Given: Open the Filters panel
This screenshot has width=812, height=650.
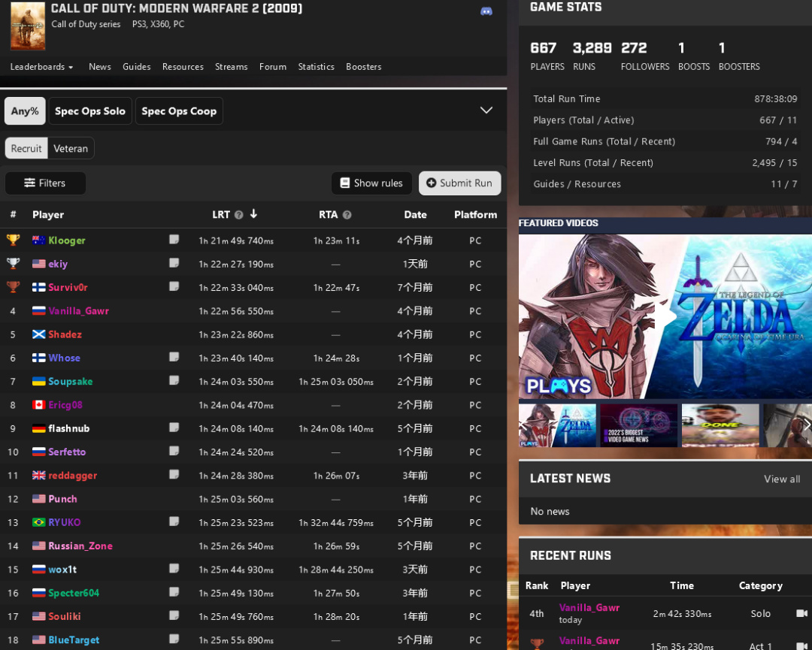Looking at the screenshot, I should [x=45, y=183].
